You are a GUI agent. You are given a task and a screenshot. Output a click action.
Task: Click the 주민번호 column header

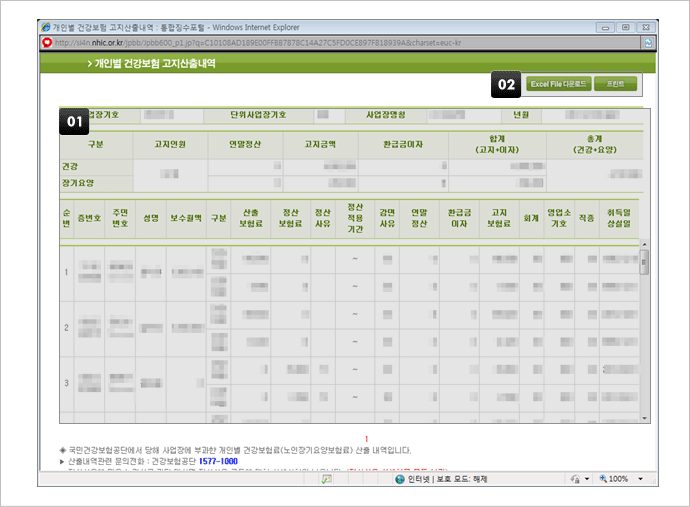click(x=120, y=218)
